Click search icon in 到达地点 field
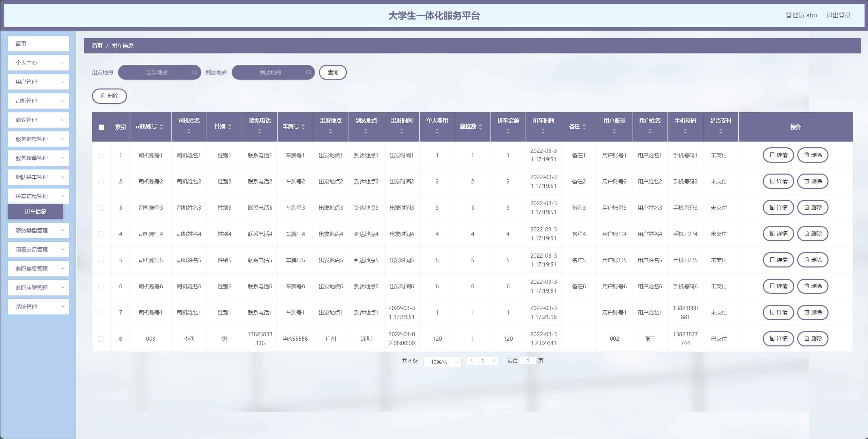This screenshot has height=439, width=868. tap(309, 72)
